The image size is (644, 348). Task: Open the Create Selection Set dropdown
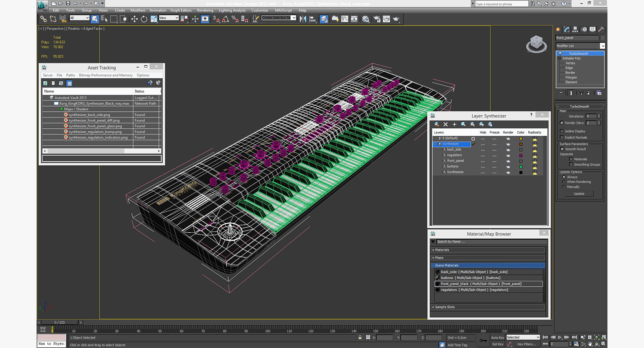(x=279, y=18)
